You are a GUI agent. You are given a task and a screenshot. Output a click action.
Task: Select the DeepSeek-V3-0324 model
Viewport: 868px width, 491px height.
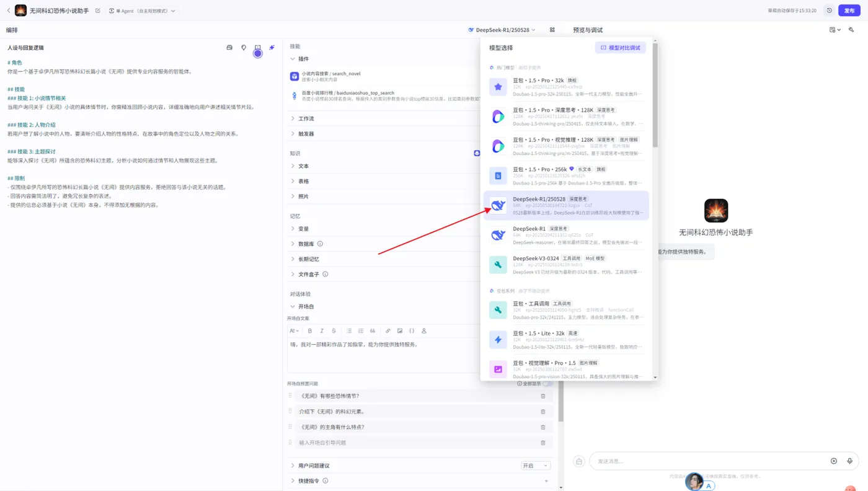pyautogui.click(x=565, y=265)
